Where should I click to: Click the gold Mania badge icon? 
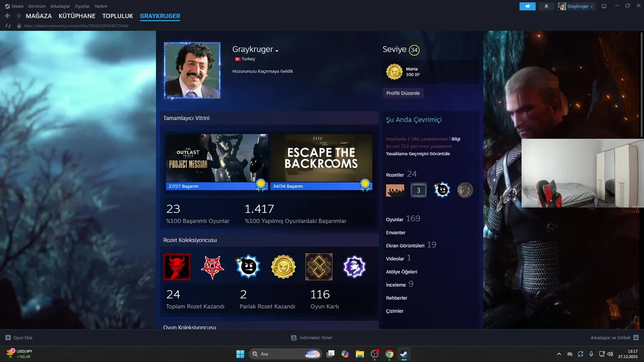tap(394, 72)
